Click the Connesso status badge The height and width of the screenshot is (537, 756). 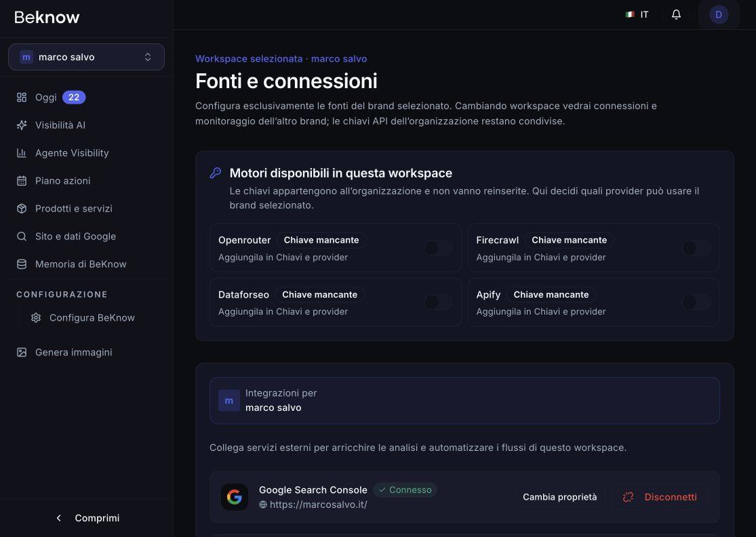[405, 490]
